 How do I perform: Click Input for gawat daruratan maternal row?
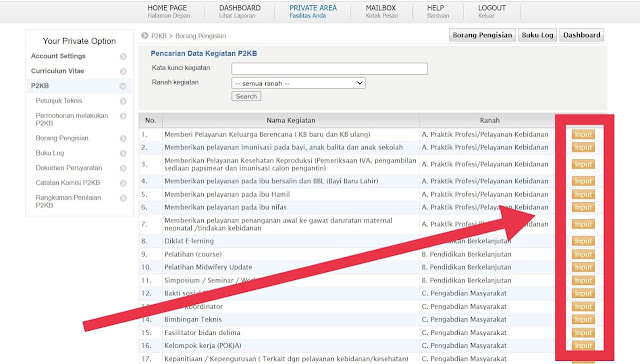583,224
